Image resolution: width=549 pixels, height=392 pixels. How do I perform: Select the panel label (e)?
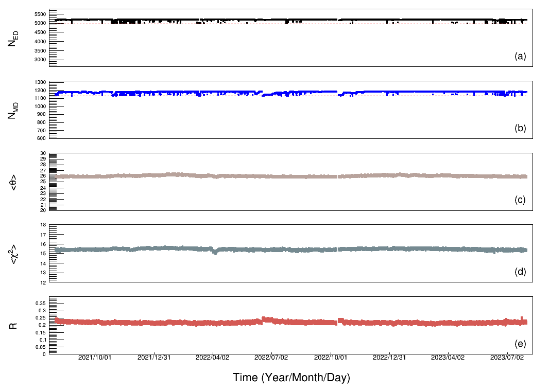520,344
